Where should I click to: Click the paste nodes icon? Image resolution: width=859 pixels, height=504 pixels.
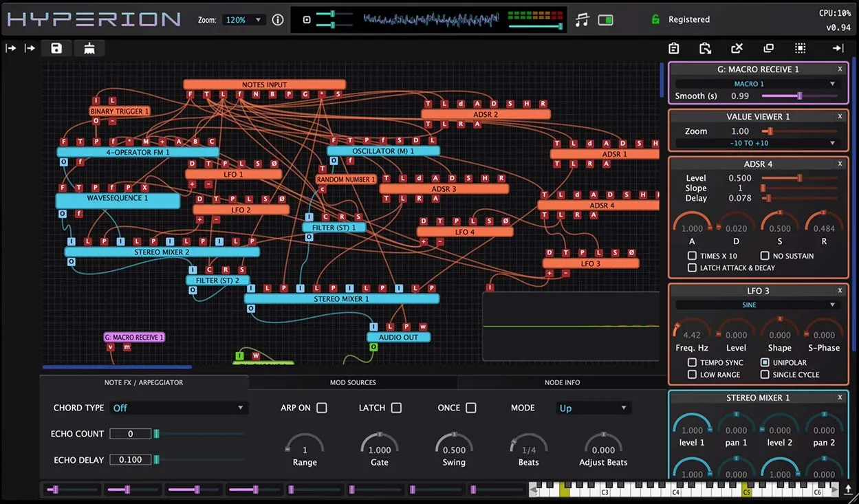pyautogui.click(x=705, y=48)
